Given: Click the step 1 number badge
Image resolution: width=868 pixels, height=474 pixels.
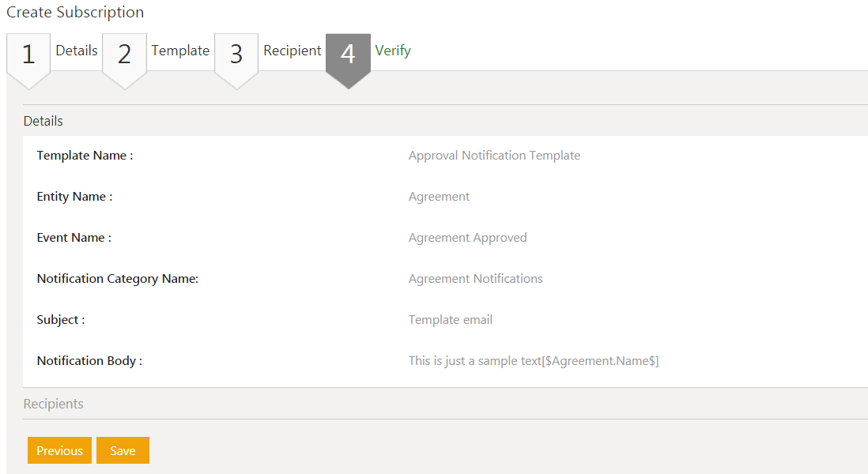Looking at the screenshot, I should 28,55.
